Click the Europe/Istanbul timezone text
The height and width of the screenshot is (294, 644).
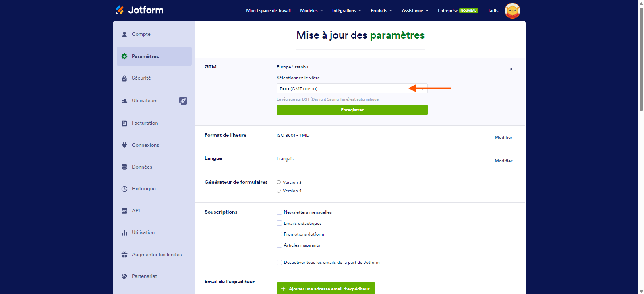tap(293, 67)
